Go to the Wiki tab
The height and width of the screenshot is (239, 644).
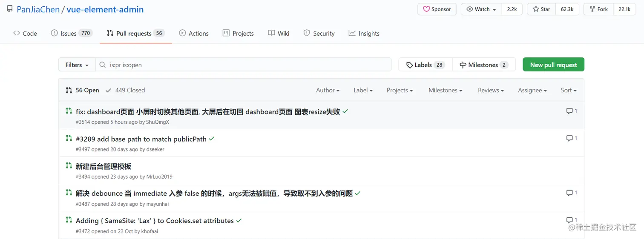tap(279, 33)
